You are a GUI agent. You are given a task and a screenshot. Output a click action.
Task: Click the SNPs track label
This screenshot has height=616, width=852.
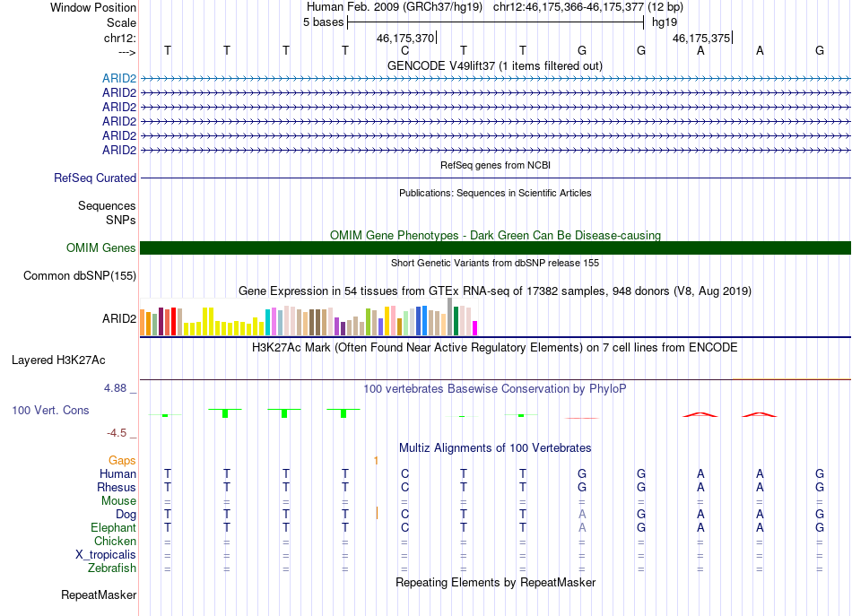[121, 220]
